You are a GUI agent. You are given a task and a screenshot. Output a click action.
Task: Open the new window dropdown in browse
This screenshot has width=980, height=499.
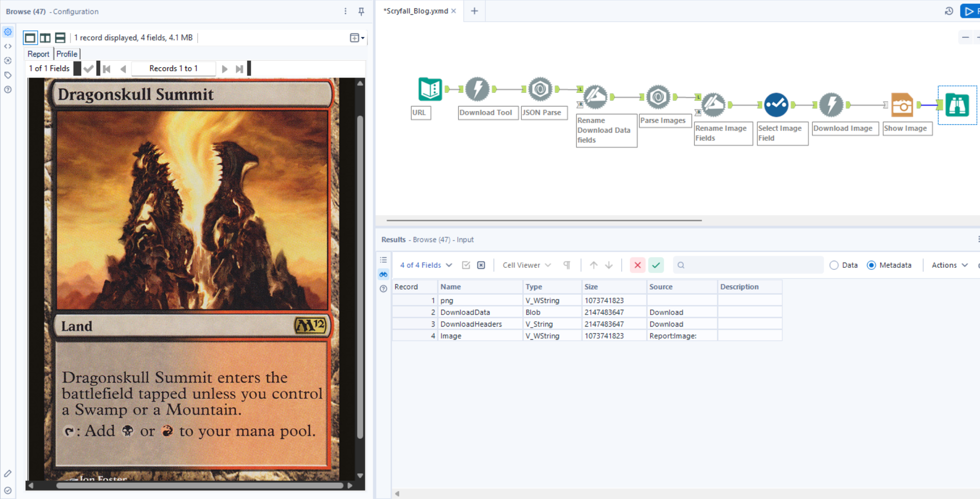(357, 38)
